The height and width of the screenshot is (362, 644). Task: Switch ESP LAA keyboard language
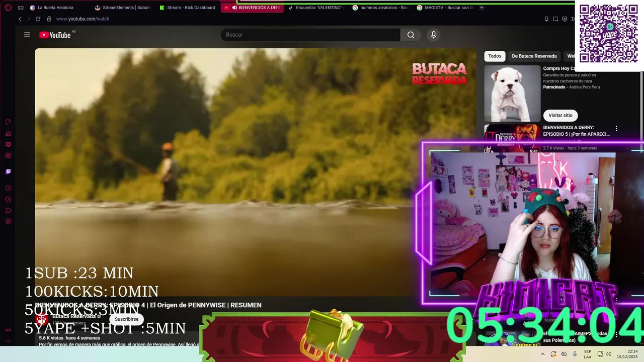click(588, 354)
